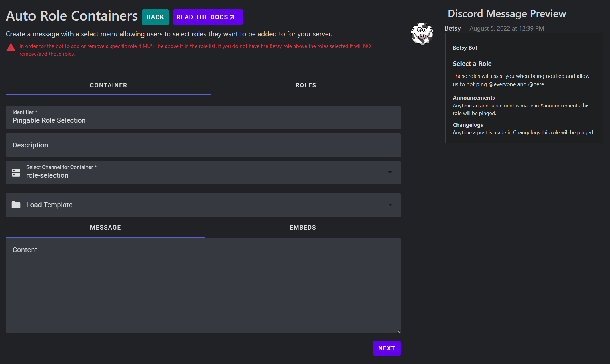Viewport: 610px width, 364px height.
Task: Expand the Load Template dropdown arrow
Action: (x=390, y=205)
